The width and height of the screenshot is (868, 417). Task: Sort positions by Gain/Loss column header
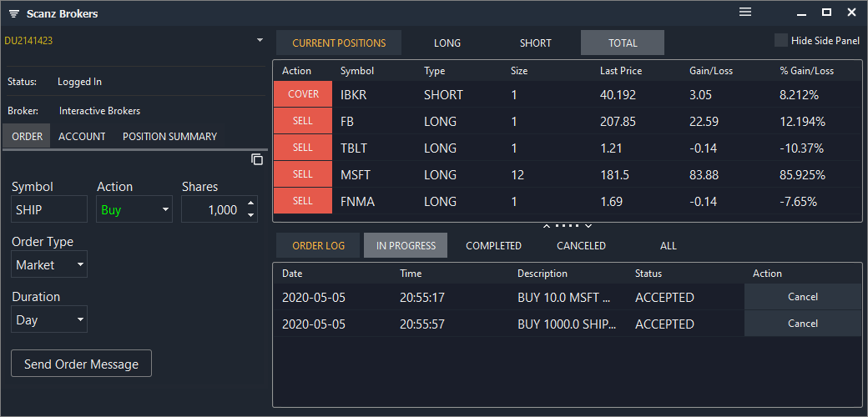[x=711, y=71]
